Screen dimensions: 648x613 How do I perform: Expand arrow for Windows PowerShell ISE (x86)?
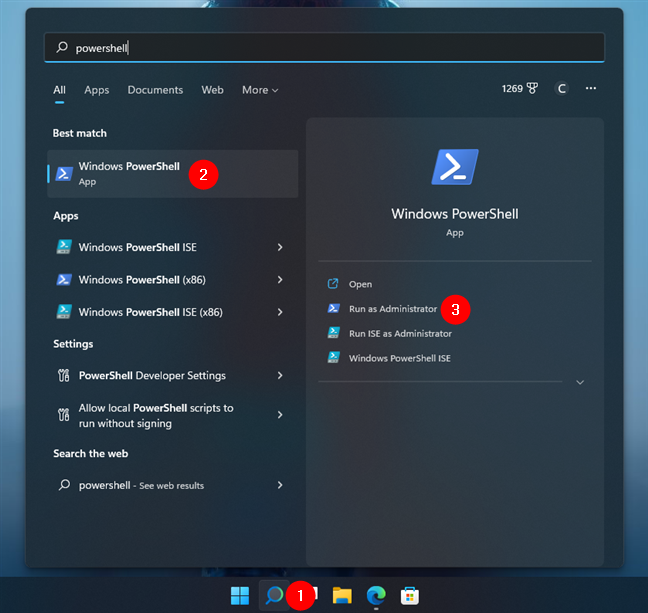click(280, 312)
